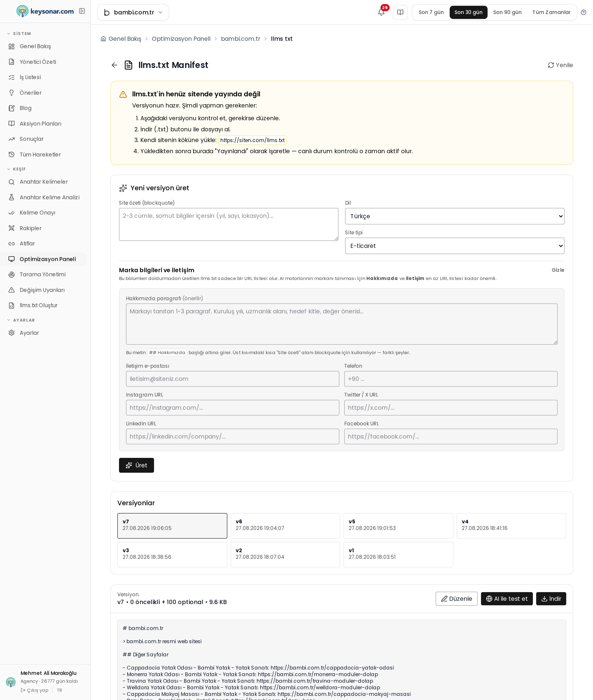The image size is (593, 700).
Task: Click the help question mark icon
Action: (584, 12)
